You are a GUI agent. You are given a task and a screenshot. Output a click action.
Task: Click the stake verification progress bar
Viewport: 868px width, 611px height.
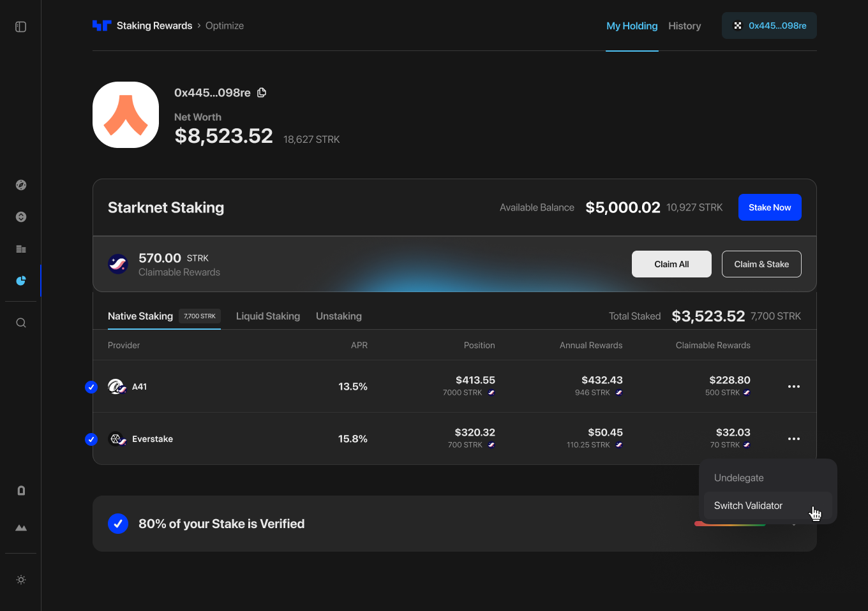click(730, 524)
